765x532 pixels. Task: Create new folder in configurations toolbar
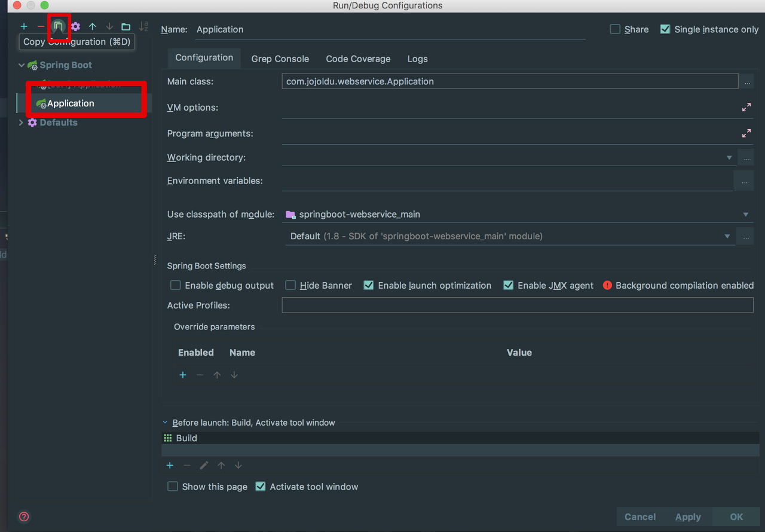[126, 26]
